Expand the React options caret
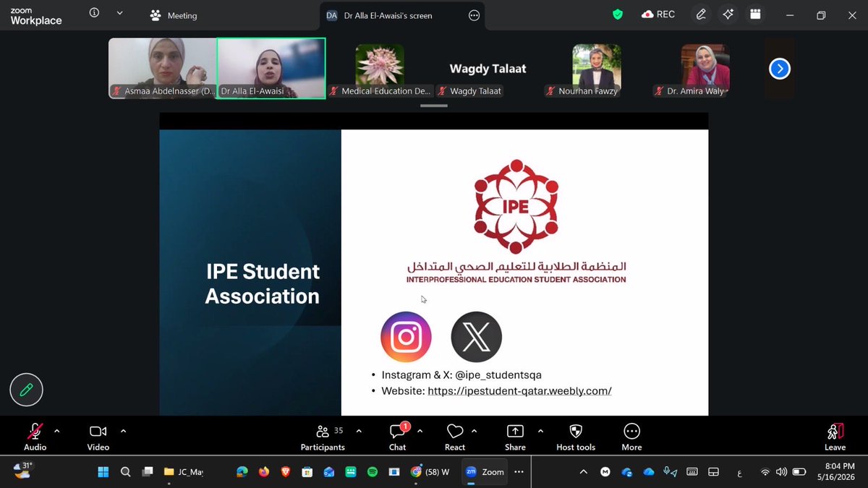 pos(475,431)
